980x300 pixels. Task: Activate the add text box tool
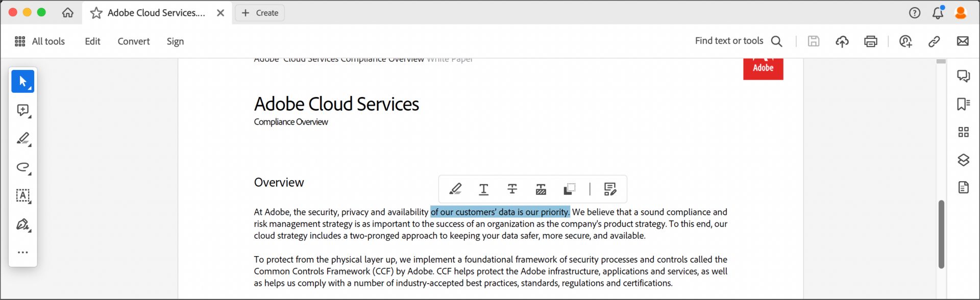click(22, 196)
